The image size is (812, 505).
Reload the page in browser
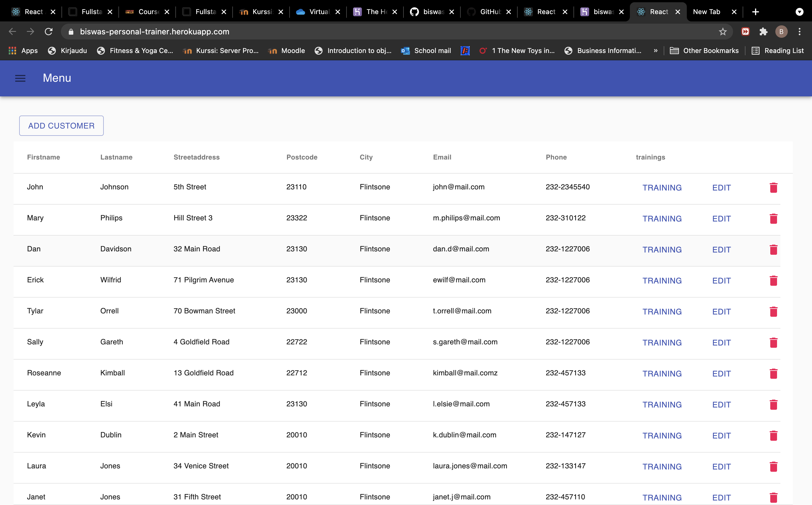pos(49,32)
